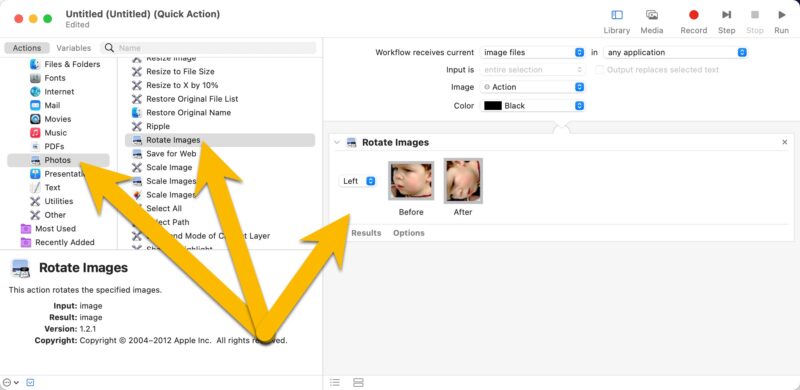The width and height of the screenshot is (800, 390).
Task: Switch to the Actions tab
Action: click(x=27, y=48)
